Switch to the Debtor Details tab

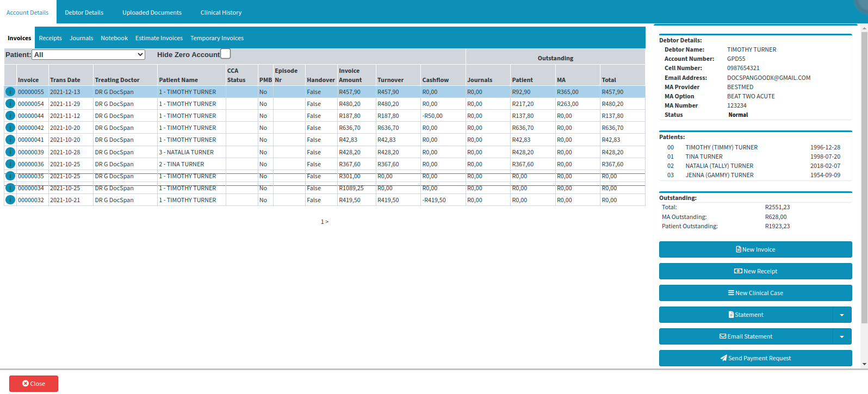point(84,12)
